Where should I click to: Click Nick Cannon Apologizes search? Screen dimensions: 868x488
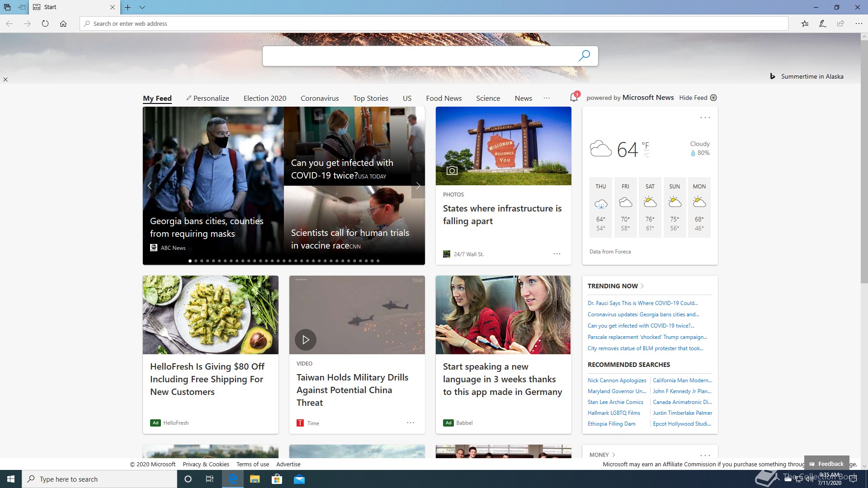[617, 380]
